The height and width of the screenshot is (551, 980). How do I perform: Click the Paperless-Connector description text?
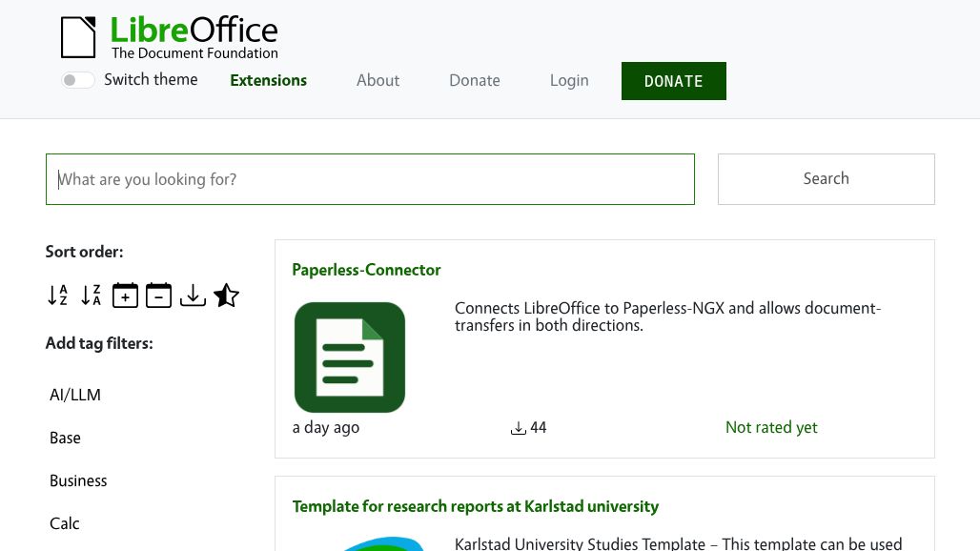coord(667,316)
